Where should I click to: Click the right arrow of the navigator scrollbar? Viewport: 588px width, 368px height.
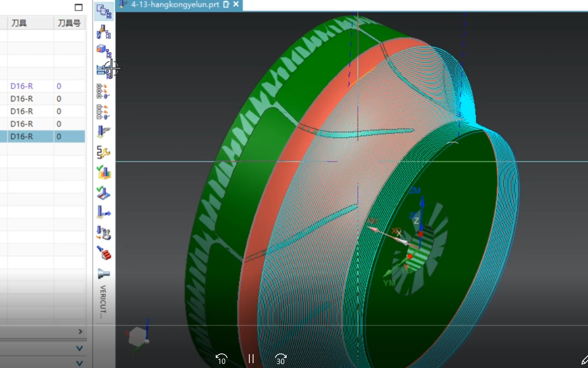tap(80, 332)
